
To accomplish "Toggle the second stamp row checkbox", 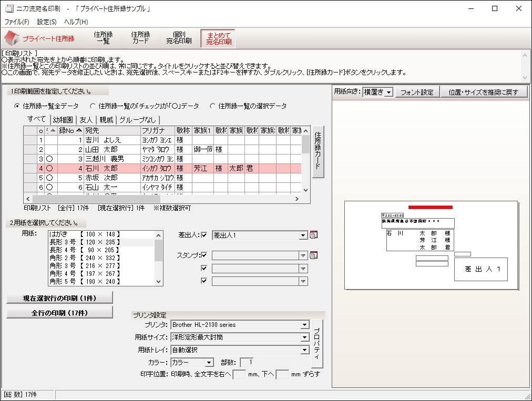I will pos(204,269).
